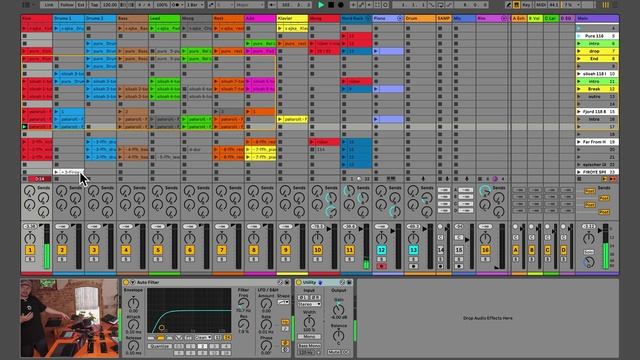Toggle the track 1 activator button
The height and width of the screenshot is (360, 640).
coord(30,250)
